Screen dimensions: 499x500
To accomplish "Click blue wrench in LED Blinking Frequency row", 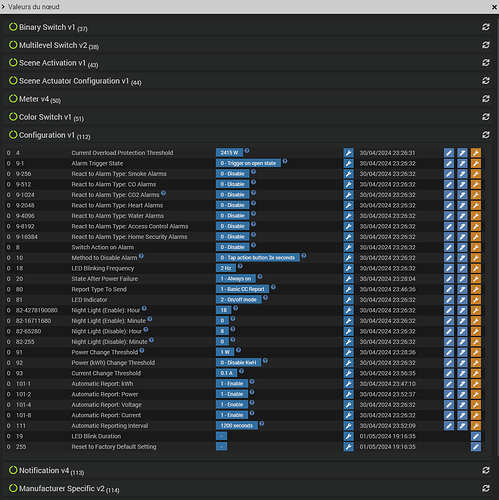I will click(x=348, y=268).
